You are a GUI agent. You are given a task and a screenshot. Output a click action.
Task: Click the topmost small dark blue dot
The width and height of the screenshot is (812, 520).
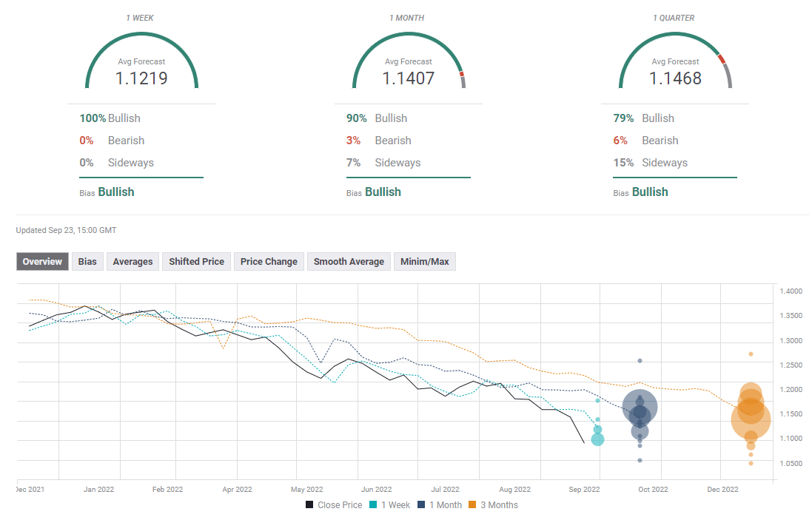[640, 360]
